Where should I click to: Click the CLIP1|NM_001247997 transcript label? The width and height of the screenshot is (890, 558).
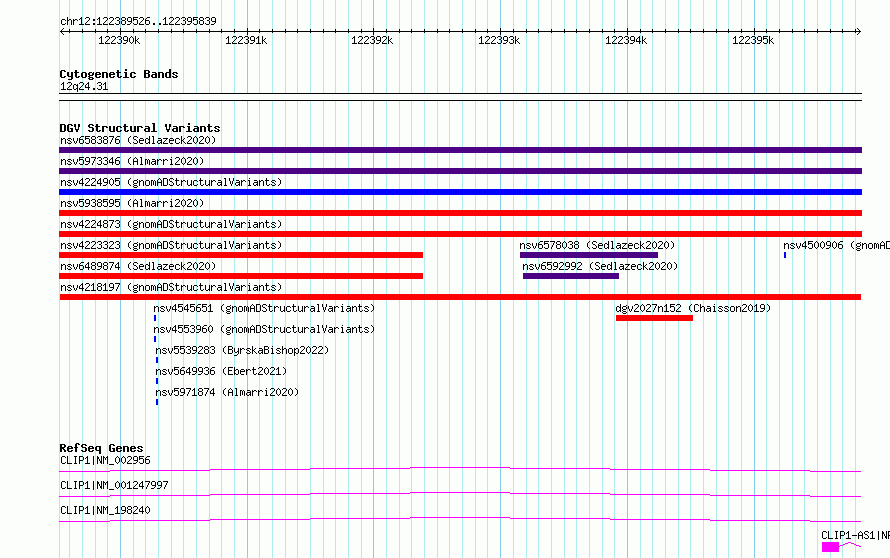click(114, 485)
